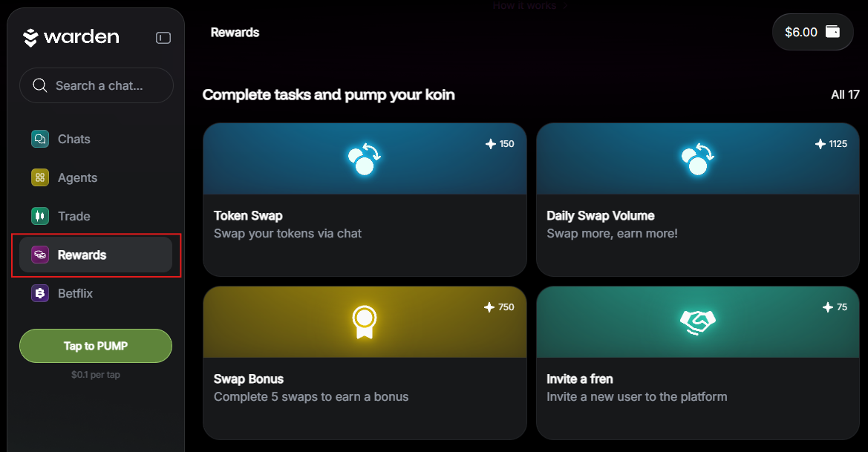Click the Agents grid icon
868x452 pixels.
coord(40,177)
